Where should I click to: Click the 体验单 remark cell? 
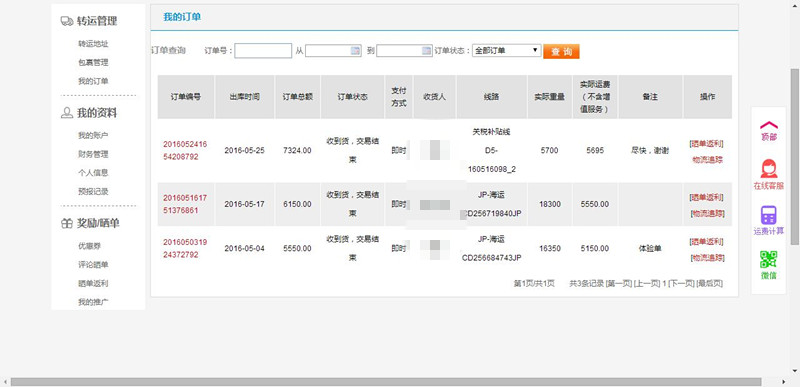pyautogui.click(x=650, y=248)
